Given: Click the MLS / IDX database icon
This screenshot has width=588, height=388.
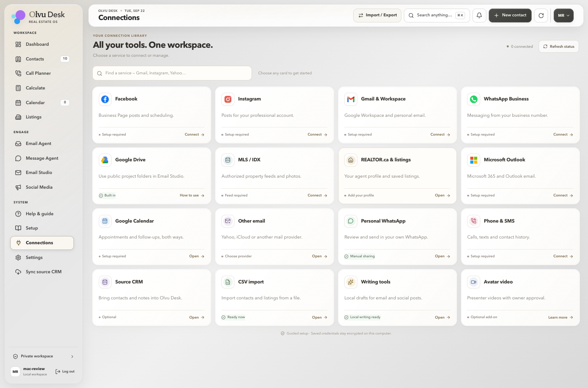Looking at the screenshot, I should tap(228, 160).
